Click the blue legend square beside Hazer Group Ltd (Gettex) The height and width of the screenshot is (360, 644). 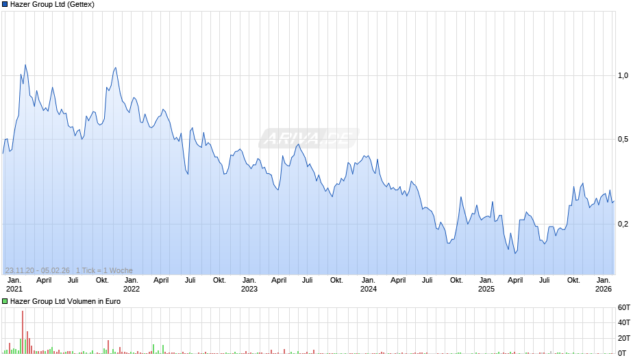tap(5, 5)
